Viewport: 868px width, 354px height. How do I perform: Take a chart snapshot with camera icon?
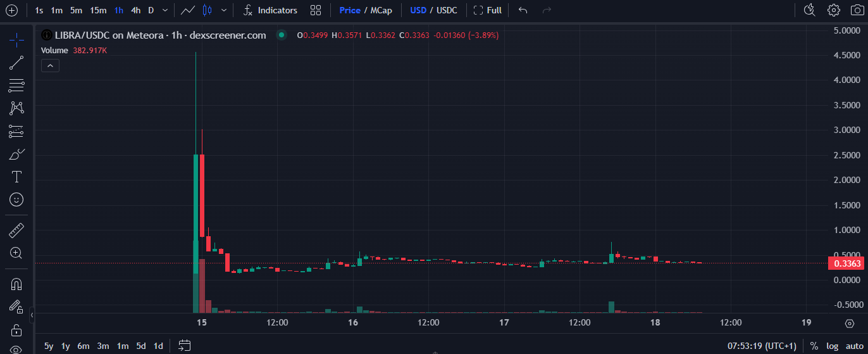coord(856,10)
